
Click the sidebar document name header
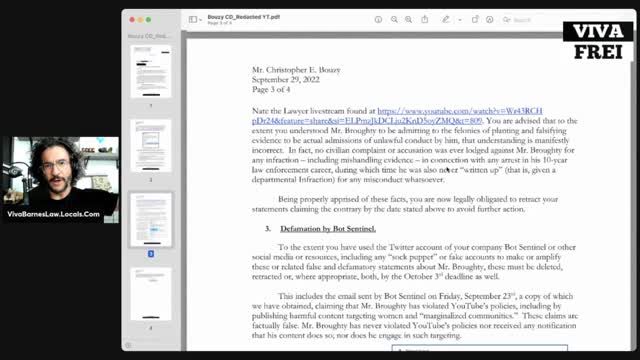[149, 36]
